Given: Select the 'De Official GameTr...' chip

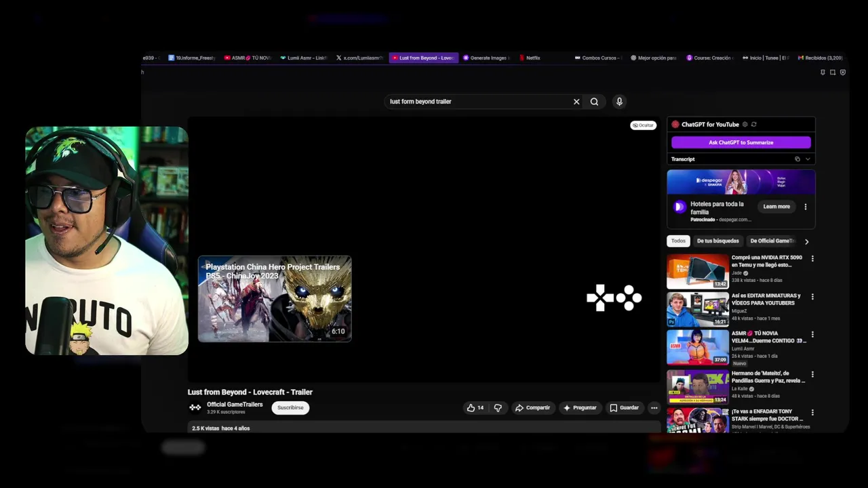Looking at the screenshot, I should click(772, 241).
